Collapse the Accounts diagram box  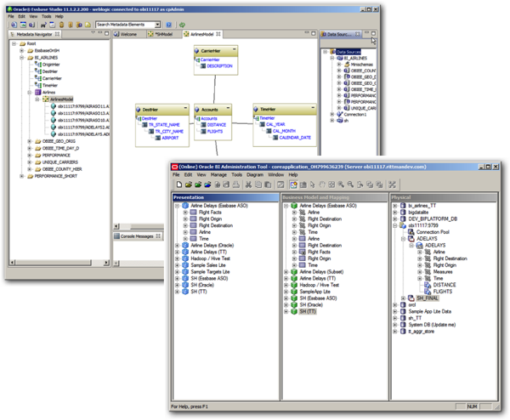[x=228, y=108]
